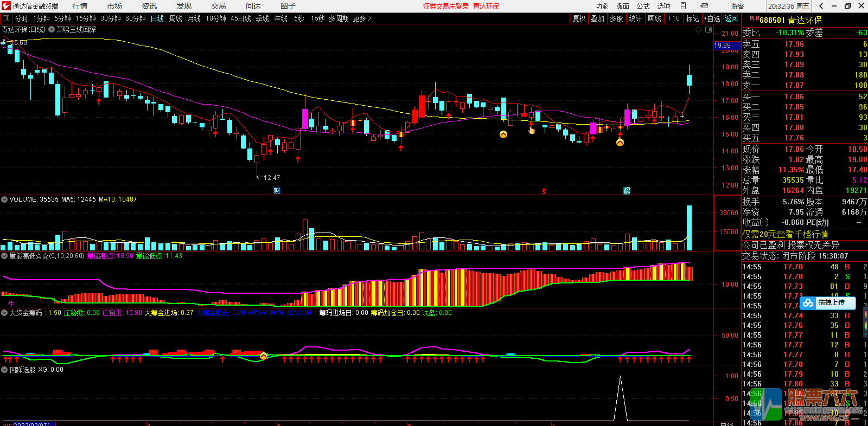Toggle the right panel icon beside diamond
Screen dimensions: 868x426
click(708, 30)
